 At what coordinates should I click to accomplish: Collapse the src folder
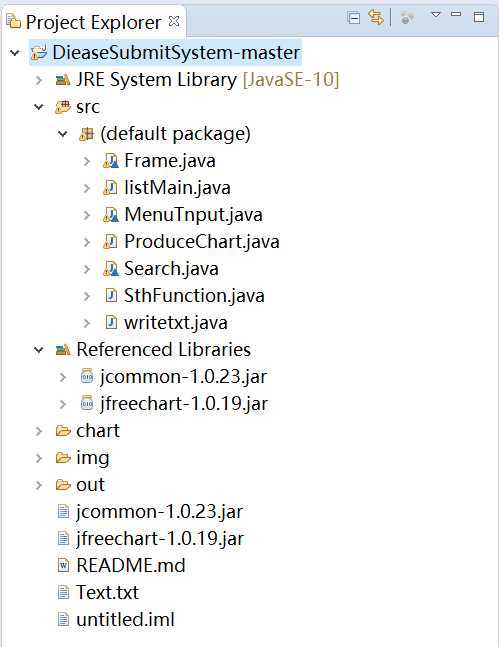pos(39,107)
